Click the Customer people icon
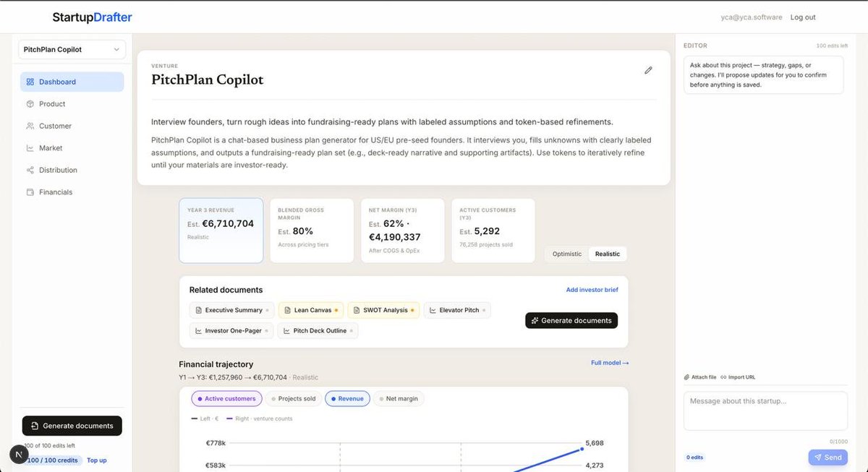868x472 pixels. click(30, 126)
